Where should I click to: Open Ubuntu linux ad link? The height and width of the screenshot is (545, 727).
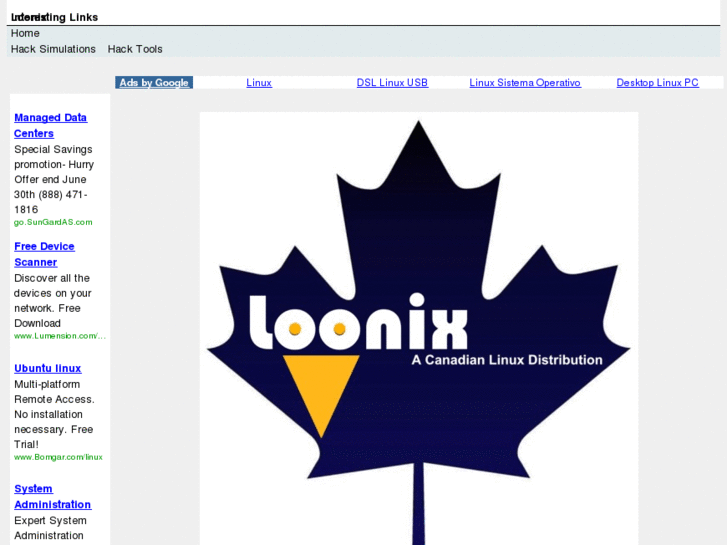[x=48, y=368]
